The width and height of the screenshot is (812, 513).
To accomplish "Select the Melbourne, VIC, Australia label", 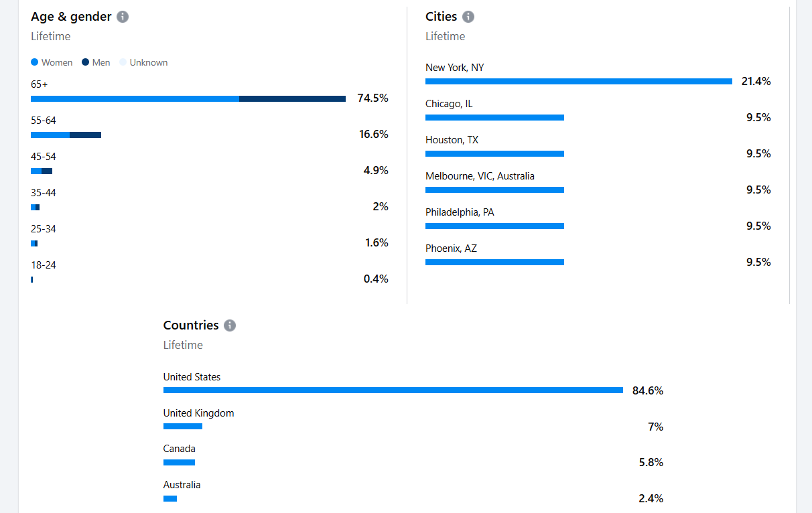I will point(480,176).
